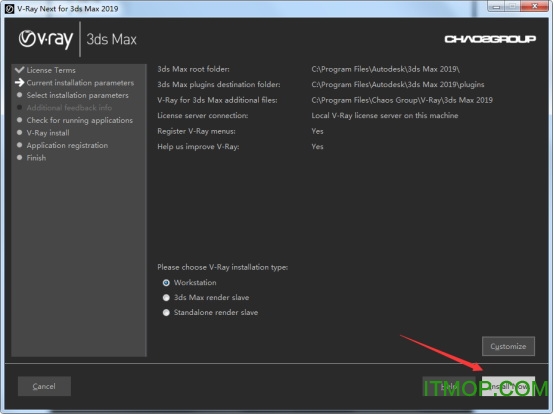Start installation with Install Now button
Screen dimensions: 554x414
click(508, 386)
